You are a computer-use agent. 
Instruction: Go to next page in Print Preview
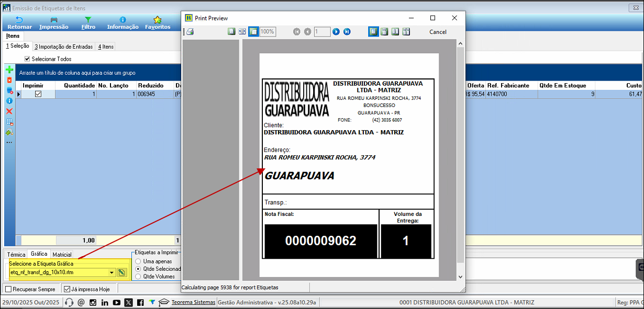coord(336,32)
